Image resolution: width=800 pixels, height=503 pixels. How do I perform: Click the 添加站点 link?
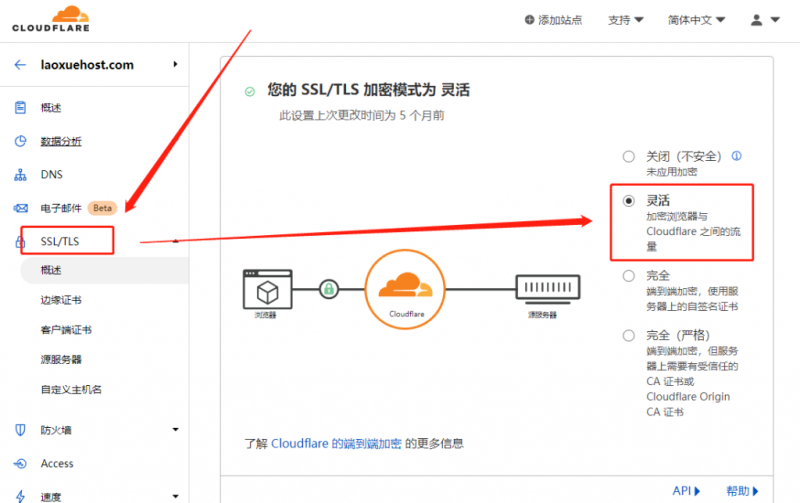click(x=560, y=20)
